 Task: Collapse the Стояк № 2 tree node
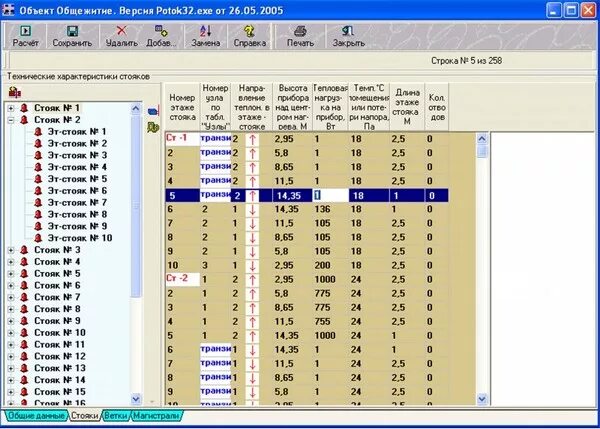[11, 120]
